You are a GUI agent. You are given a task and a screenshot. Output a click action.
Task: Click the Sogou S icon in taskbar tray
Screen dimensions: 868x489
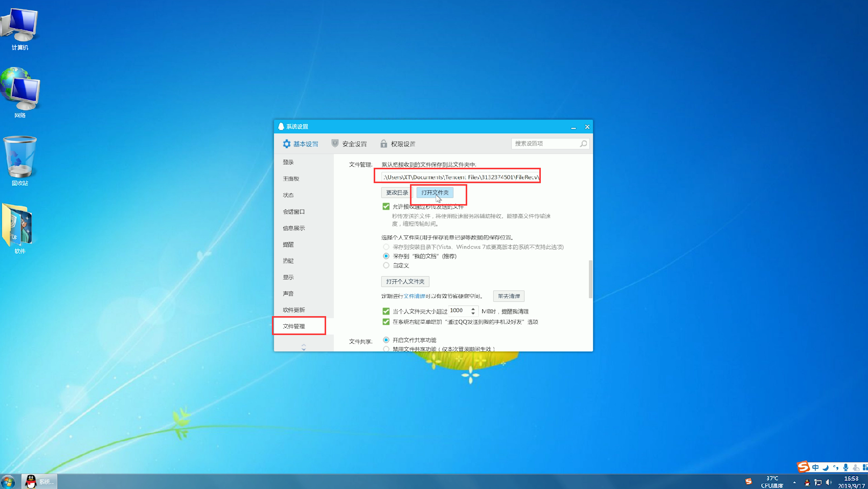(x=748, y=481)
